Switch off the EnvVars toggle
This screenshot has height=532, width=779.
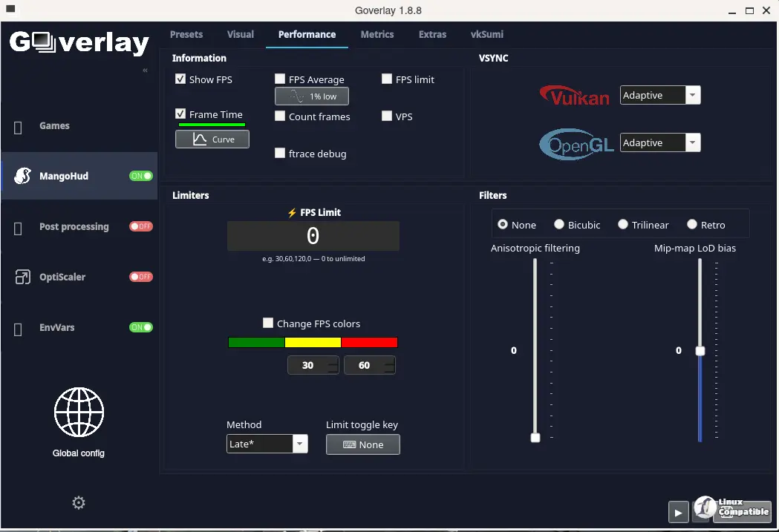point(141,327)
